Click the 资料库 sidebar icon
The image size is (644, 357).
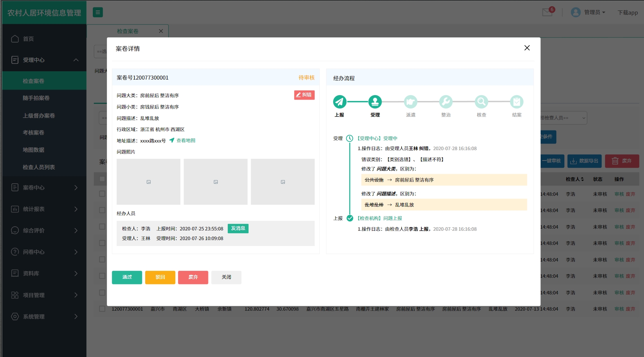[15, 273]
